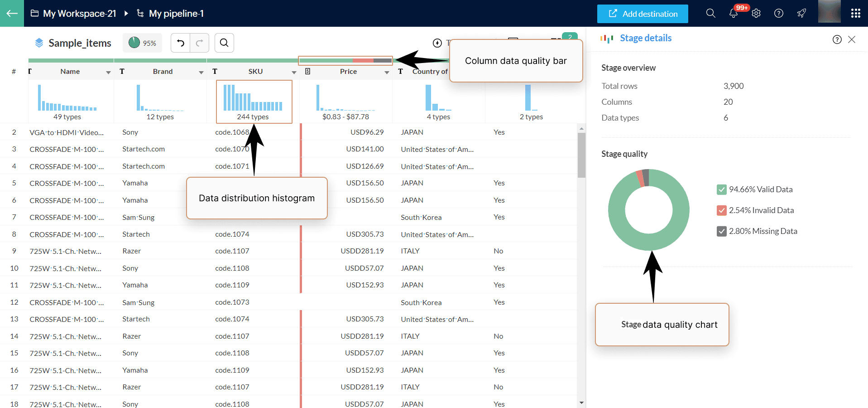This screenshot has width=868, height=408.
Task: Search within the Sample_items data
Action: [x=224, y=43]
